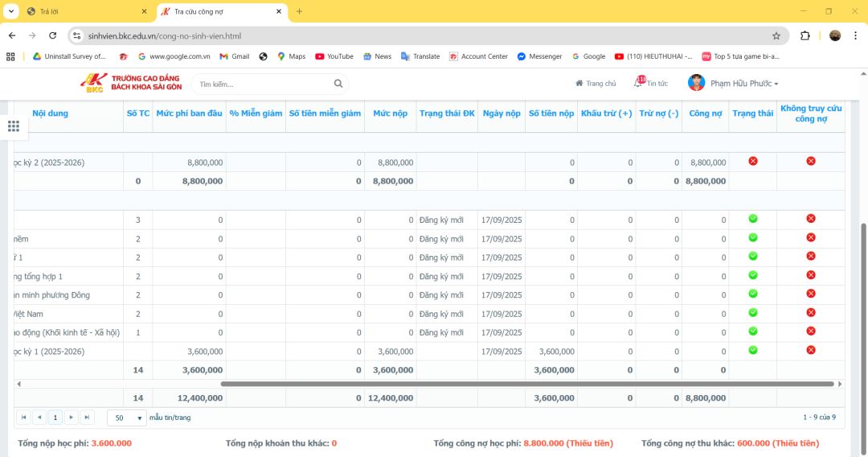Select page number 1 in pager
This screenshot has height=457, width=868.
pos(55,418)
